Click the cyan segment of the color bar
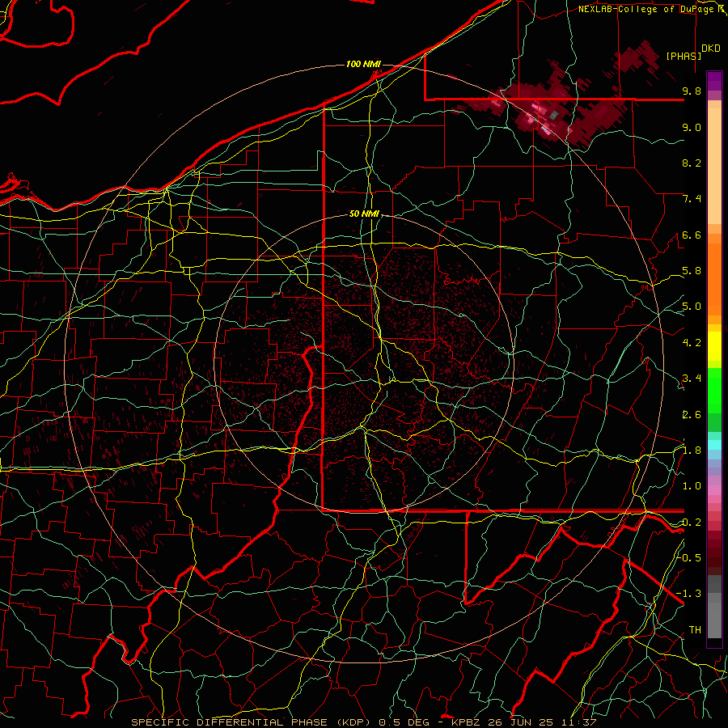 click(714, 445)
